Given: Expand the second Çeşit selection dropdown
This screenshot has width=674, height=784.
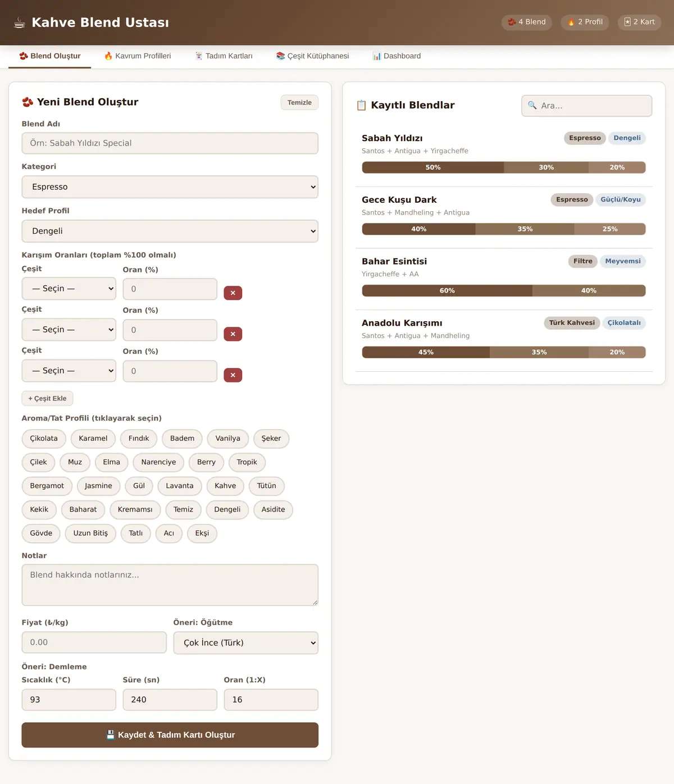Looking at the screenshot, I should pyautogui.click(x=69, y=330).
